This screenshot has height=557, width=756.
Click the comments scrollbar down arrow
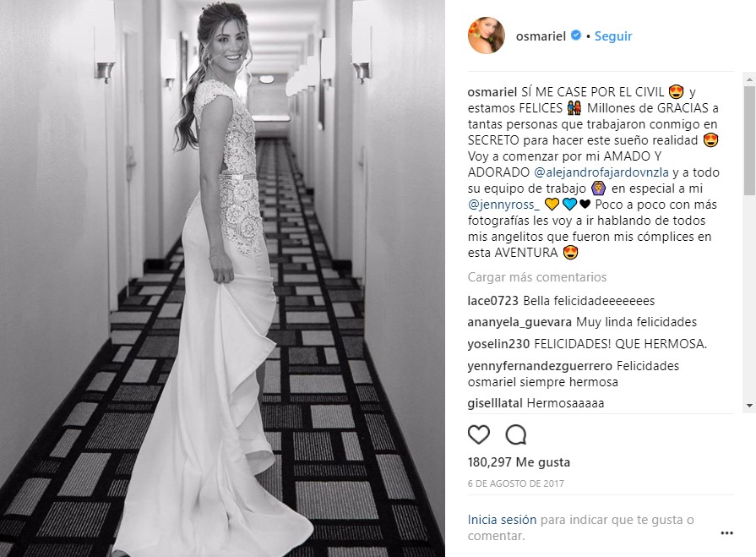pos(749,406)
